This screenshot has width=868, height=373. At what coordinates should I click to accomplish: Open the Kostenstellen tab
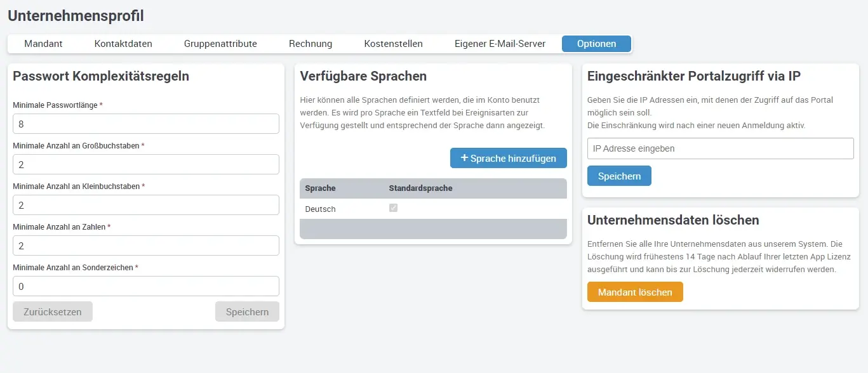(x=393, y=44)
